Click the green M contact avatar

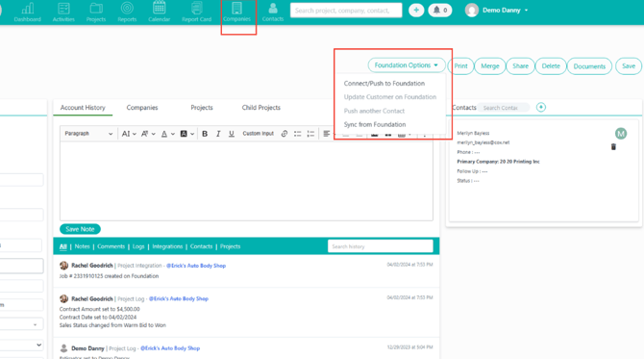tap(621, 133)
